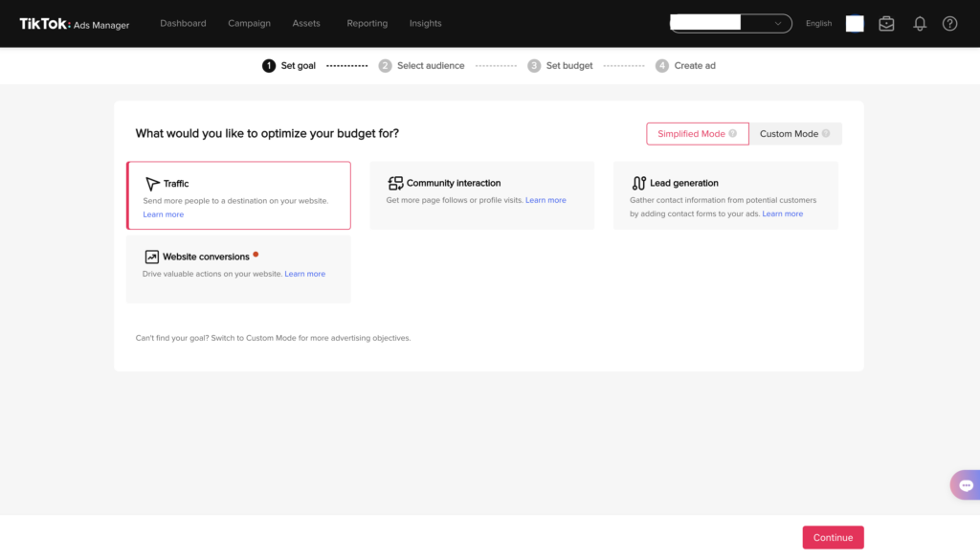Viewport: 980px width, 560px height.
Task: Click the briefcase business center icon
Action: (x=886, y=24)
